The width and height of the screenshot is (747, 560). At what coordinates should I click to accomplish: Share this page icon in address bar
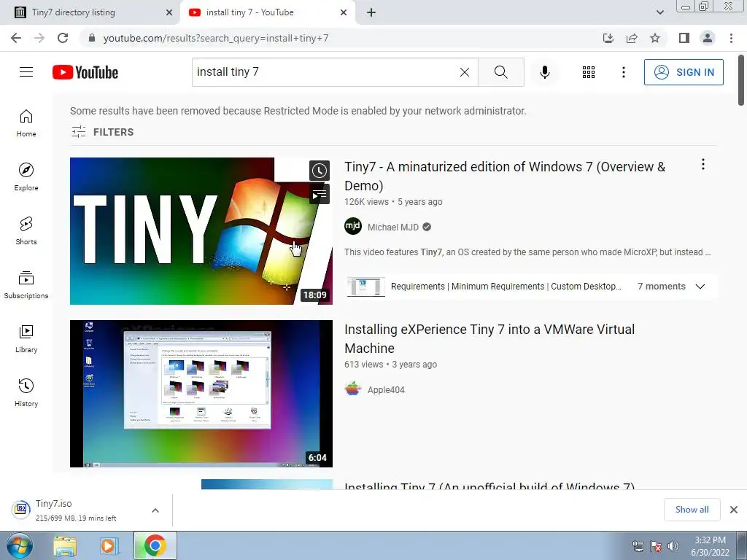[632, 38]
